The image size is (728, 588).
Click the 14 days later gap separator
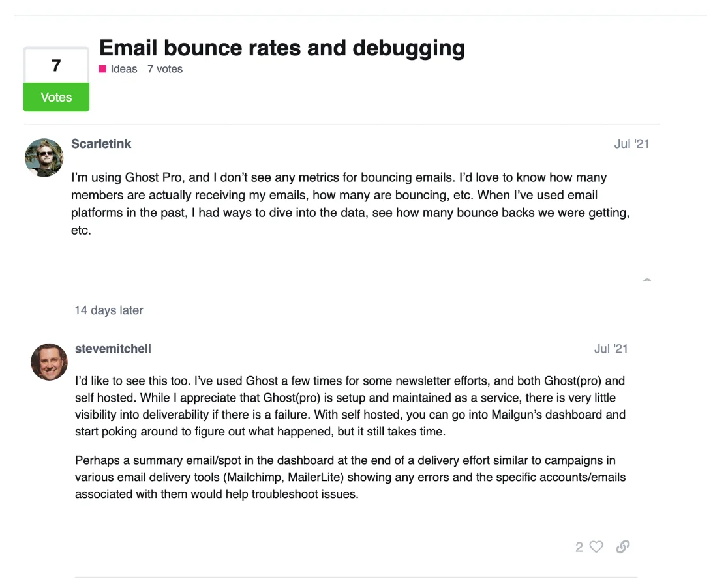coord(109,310)
